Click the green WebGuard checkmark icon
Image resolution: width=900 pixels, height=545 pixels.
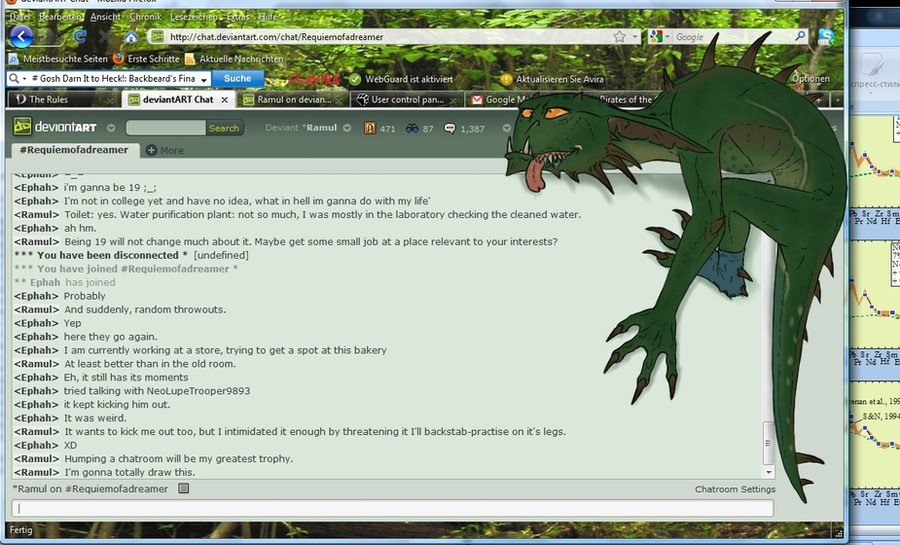[x=355, y=79]
